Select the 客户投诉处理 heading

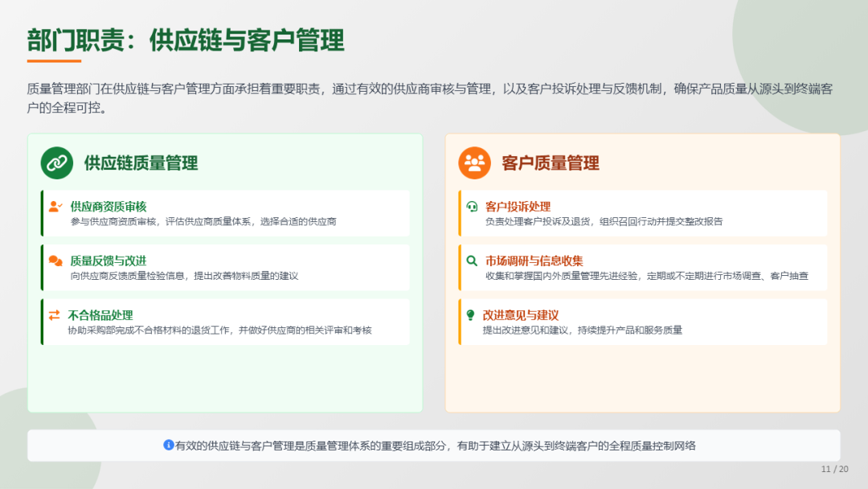pyautogui.click(x=518, y=207)
